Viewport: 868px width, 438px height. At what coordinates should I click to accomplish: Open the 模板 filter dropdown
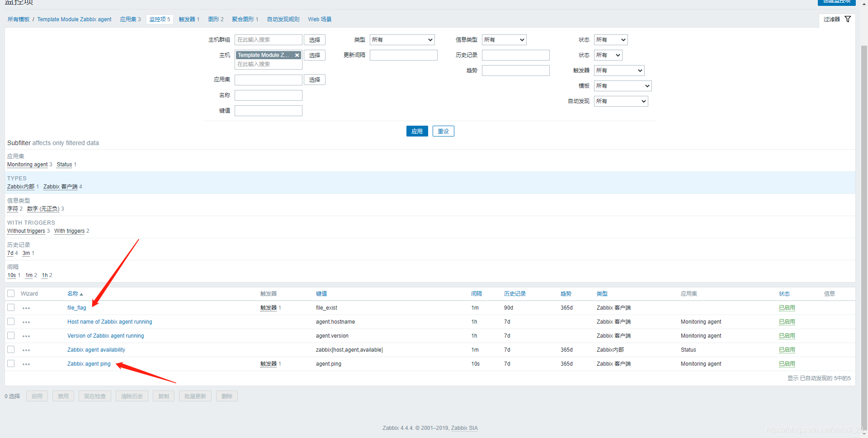pos(623,86)
